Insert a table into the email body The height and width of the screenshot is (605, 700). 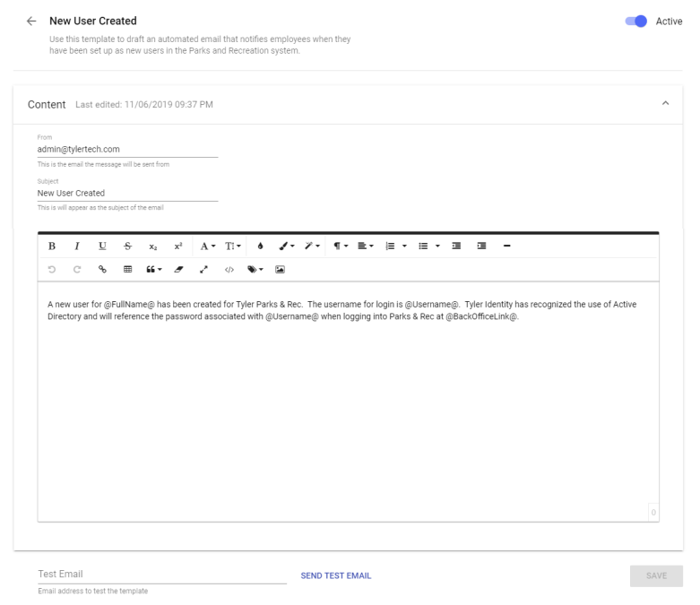click(127, 269)
